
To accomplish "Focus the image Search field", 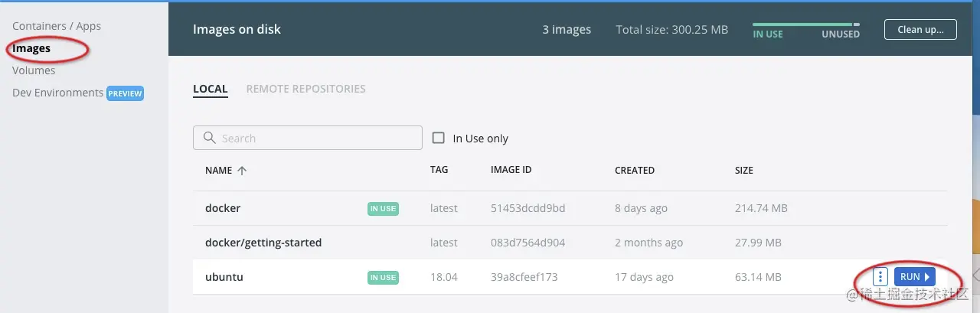I will point(308,138).
